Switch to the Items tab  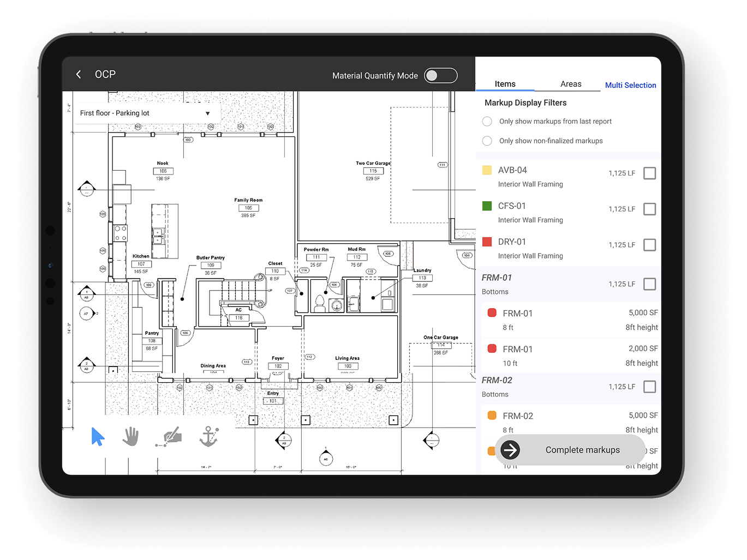[x=505, y=84]
